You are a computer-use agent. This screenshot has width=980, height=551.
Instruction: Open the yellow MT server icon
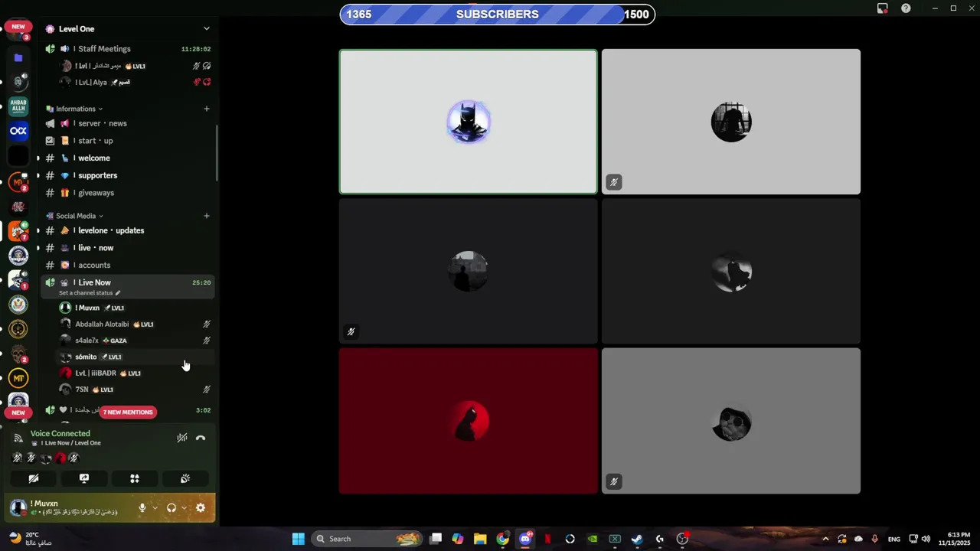18,378
